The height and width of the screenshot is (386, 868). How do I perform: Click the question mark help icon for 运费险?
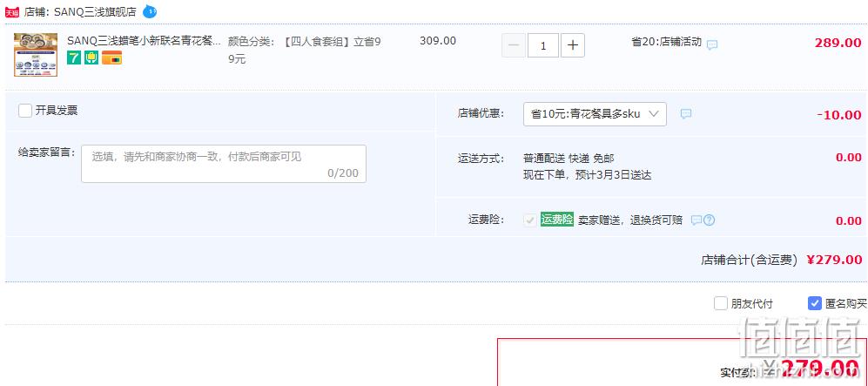click(x=710, y=220)
